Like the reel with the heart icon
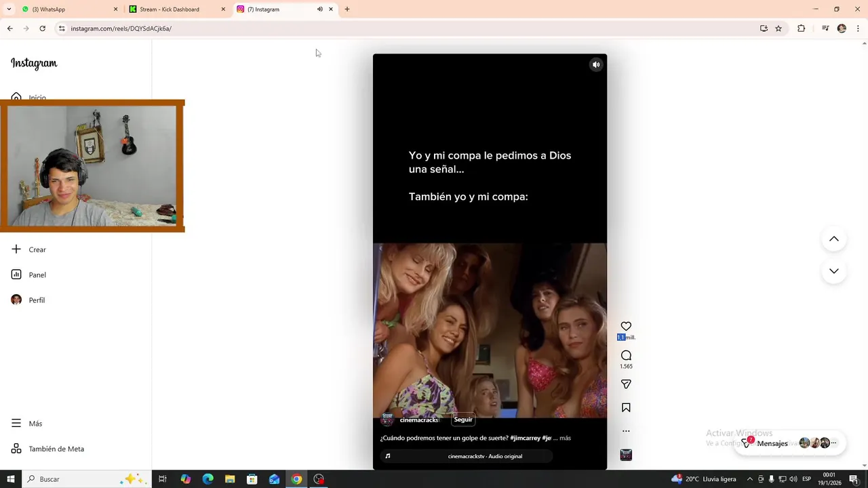The image size is (868, 488). click(626, 326)
